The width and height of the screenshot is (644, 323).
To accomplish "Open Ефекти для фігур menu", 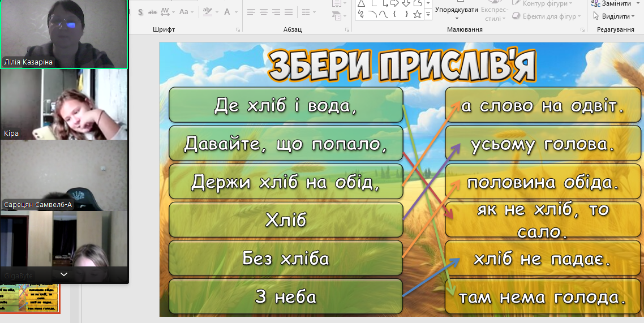I will pos(547,16).
